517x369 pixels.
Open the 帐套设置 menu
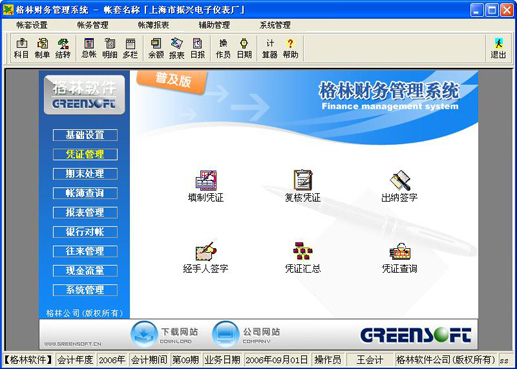coord(32,25)
